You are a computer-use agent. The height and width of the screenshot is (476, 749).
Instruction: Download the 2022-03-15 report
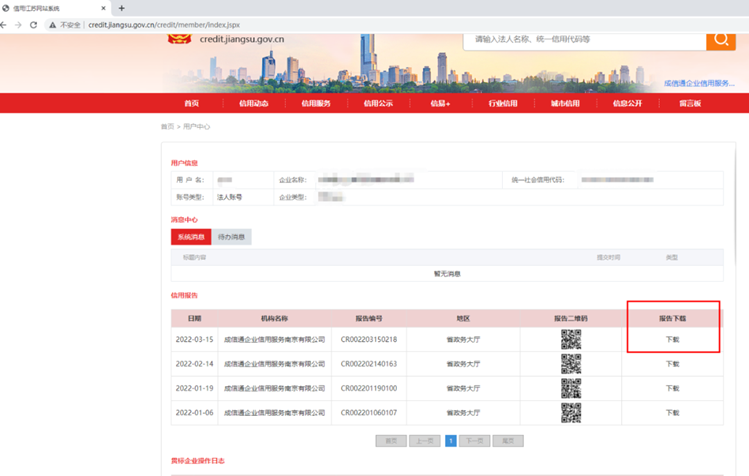click(673, 339)
